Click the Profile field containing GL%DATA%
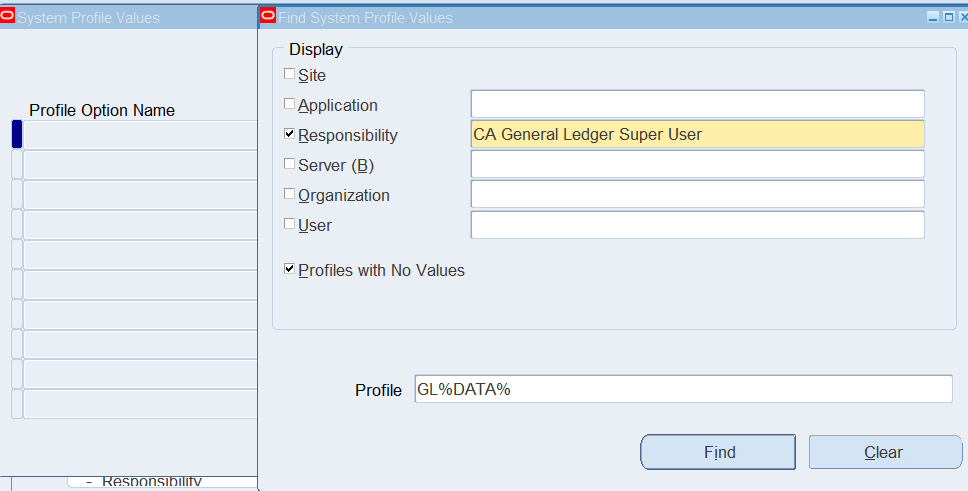The image size is (968, 491). point(683,389)
